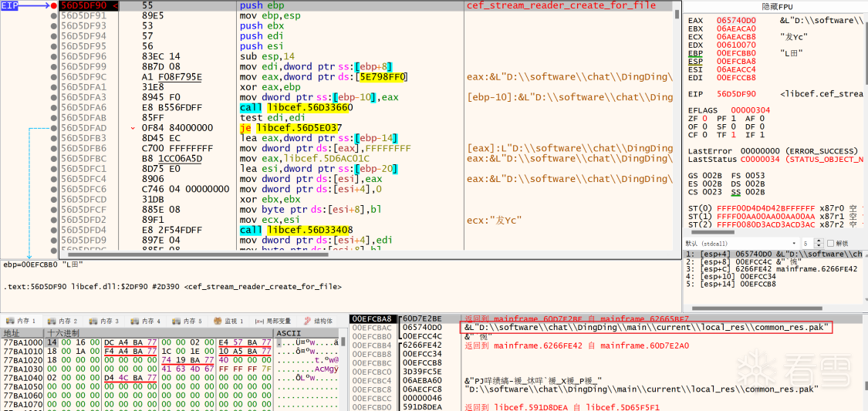Image resolution: width=868 pixels, height=411 pixels.
Task: Switch to the 内存 4 tab
Action: 146,321
